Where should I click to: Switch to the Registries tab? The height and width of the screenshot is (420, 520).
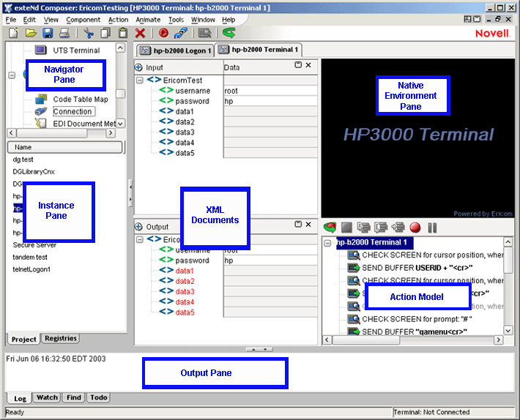61,338
